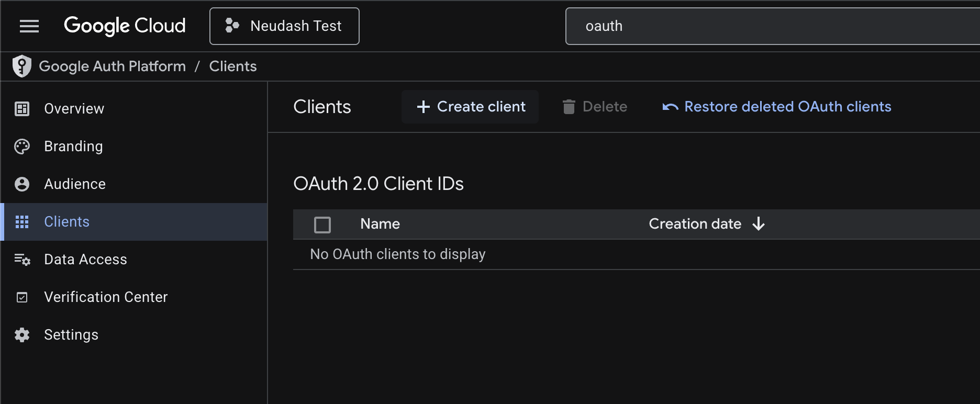Click the Delete button

click(x=595, y=107)
